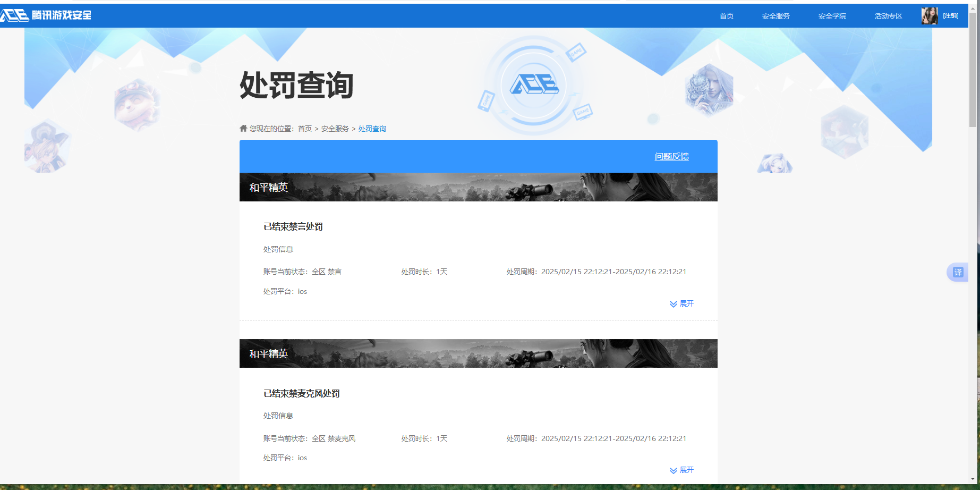
Task: Open the 问题反馈 link
Action: point(672,156)
